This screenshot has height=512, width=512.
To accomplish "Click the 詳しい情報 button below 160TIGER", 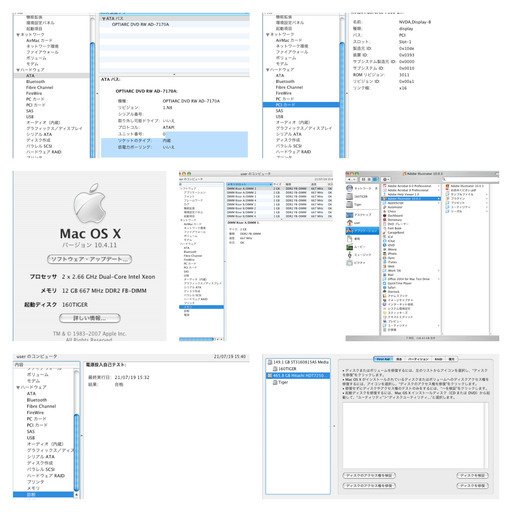I will [90, 318].
